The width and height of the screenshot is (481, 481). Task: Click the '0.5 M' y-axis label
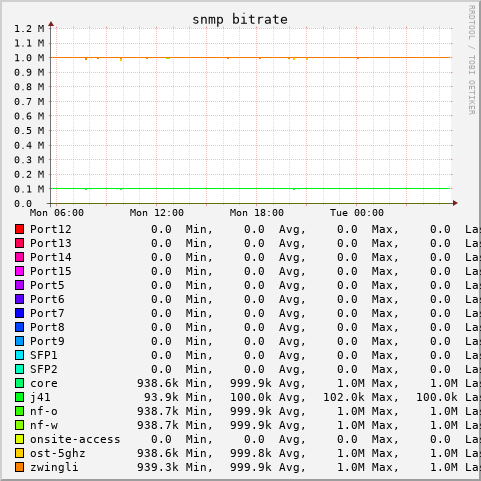point(29,131)
